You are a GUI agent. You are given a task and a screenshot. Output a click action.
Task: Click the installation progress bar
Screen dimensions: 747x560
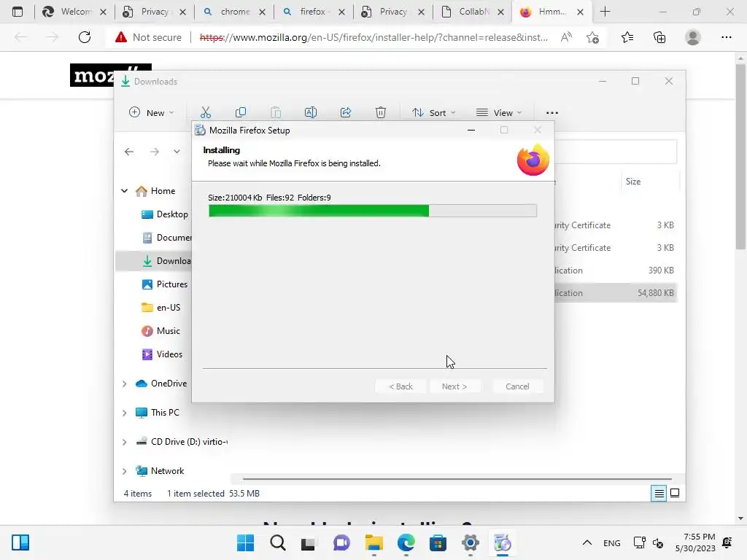click(x=373, y=211)
